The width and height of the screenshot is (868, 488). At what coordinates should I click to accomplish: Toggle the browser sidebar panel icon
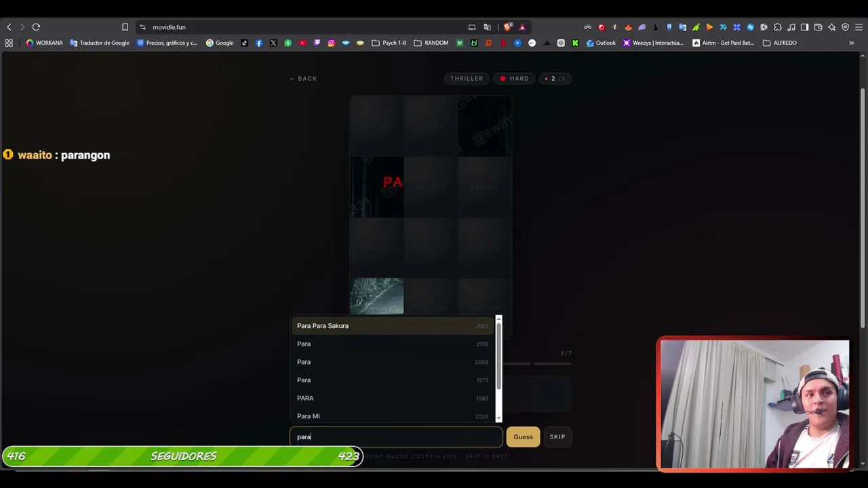tap(804, 27)
